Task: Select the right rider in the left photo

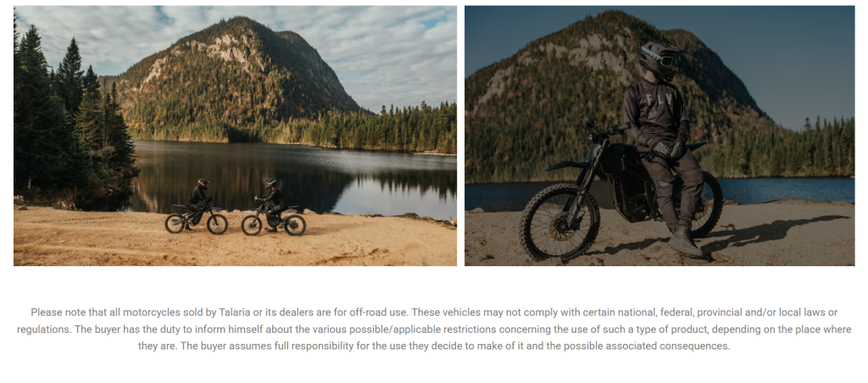Action: (274, 203)
